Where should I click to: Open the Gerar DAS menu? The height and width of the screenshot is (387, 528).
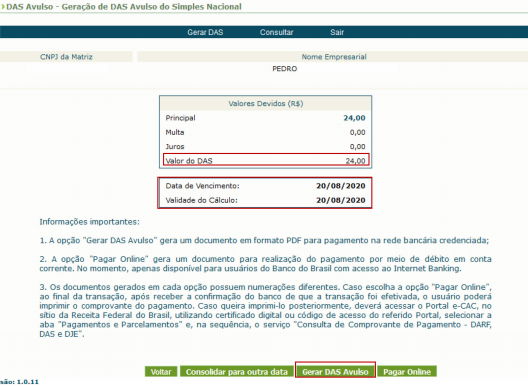point(205,32)
